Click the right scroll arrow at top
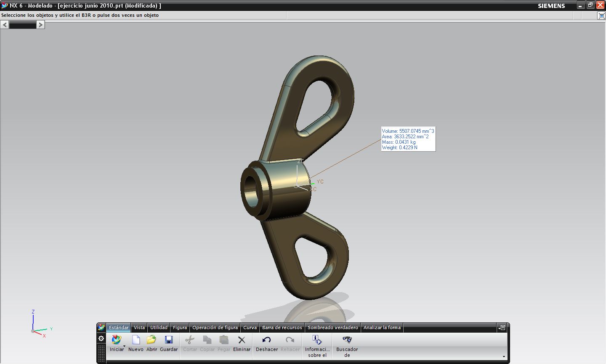The height and width of the screenshot is (364, 606). 40,25
